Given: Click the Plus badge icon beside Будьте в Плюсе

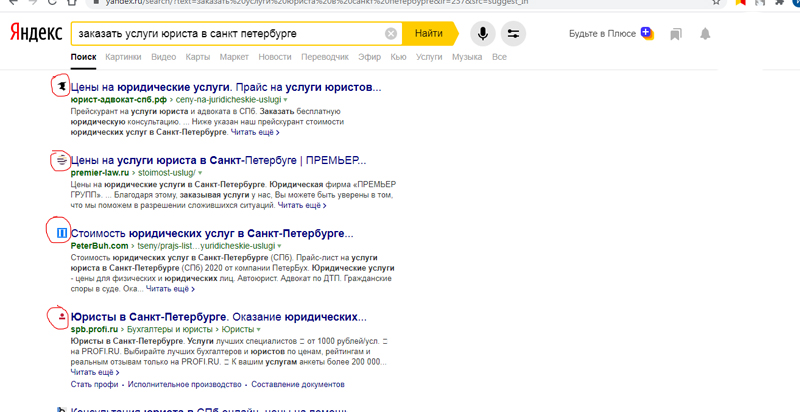Looking at the screenshot, I should point(647,33).
